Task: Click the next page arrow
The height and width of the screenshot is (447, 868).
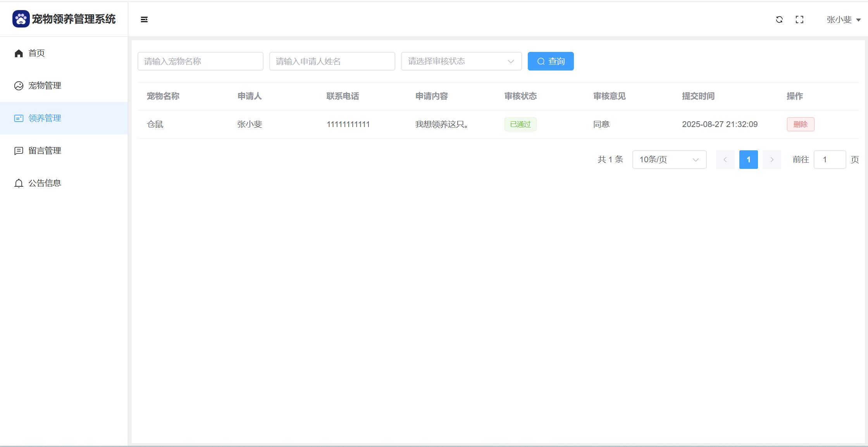Action: 772,160
